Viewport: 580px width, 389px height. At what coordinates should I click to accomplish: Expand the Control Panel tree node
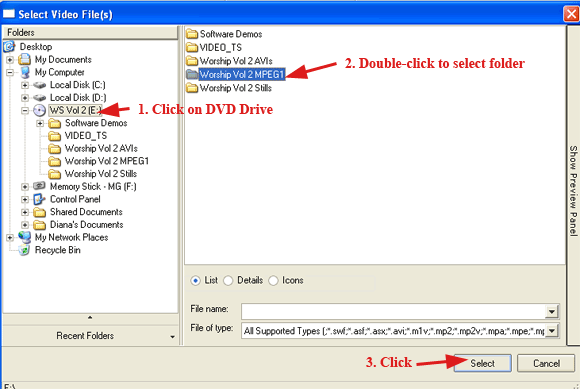[25, 200]
